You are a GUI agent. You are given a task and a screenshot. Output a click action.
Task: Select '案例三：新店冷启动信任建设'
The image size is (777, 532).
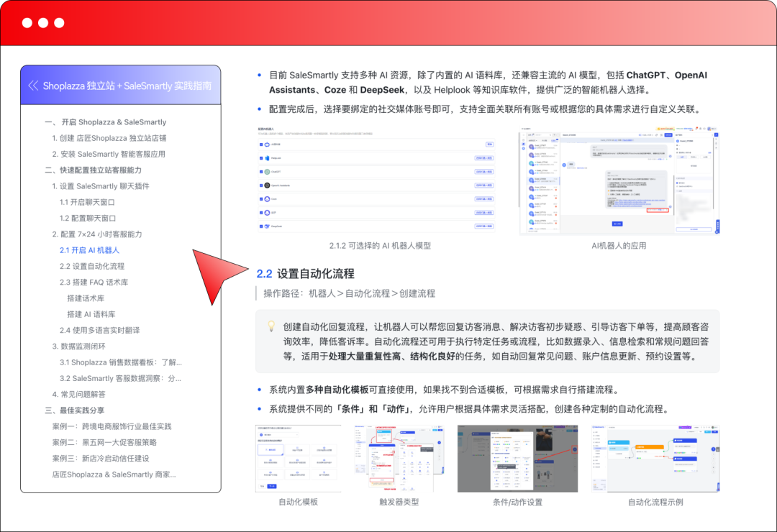pos(101,458)
